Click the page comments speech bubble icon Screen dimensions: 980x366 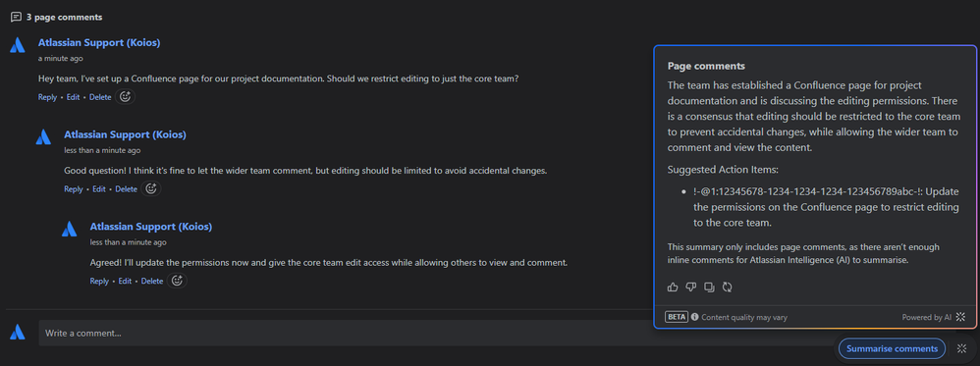pyautogui.click(x=16, y=17)
